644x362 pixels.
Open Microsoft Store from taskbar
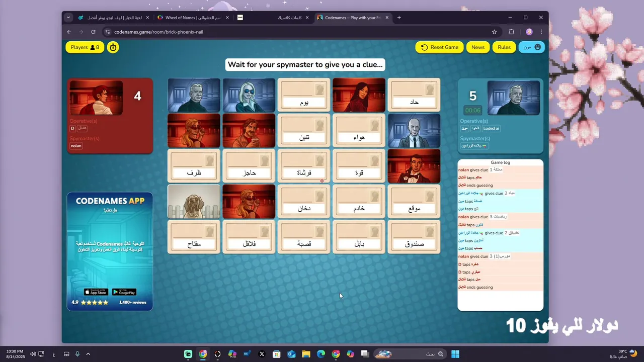(276, 354)
